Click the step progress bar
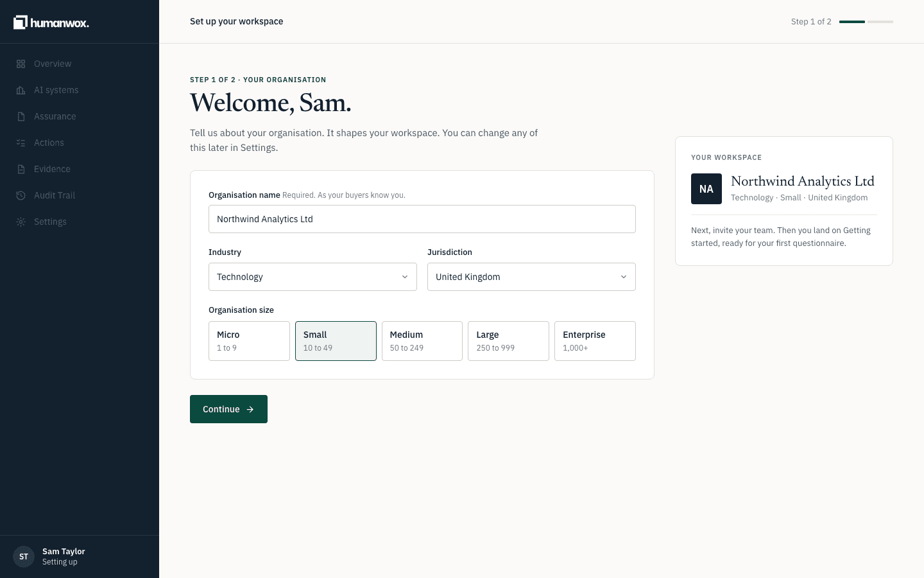924x578 pixels. click(x=866, y=22)
